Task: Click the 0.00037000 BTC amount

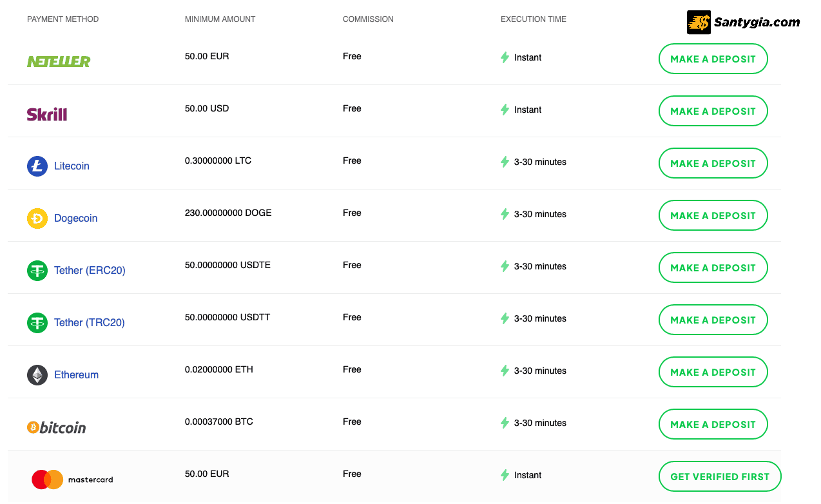Action: click(x=219, y=422)
